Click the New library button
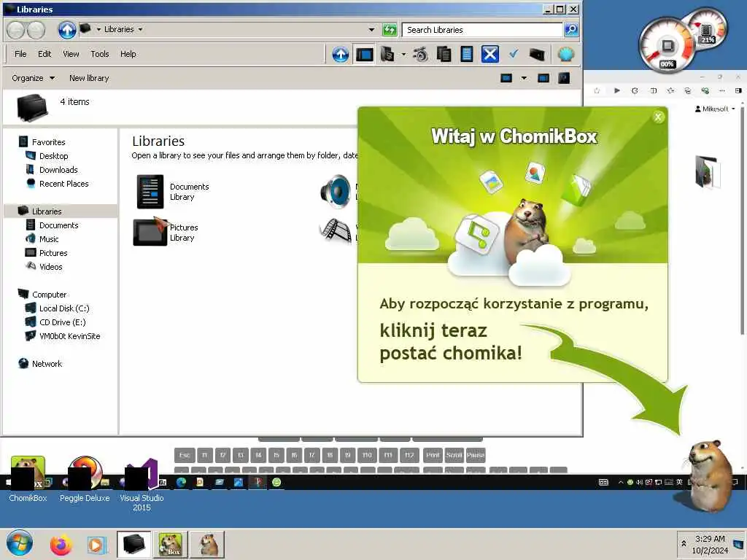The height and width of the screenshot is (560, 747). click(x=88, y=78)
